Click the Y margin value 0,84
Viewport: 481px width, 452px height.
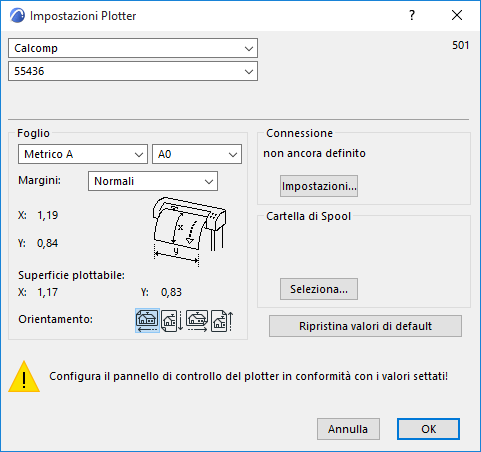tap(48, 243)
